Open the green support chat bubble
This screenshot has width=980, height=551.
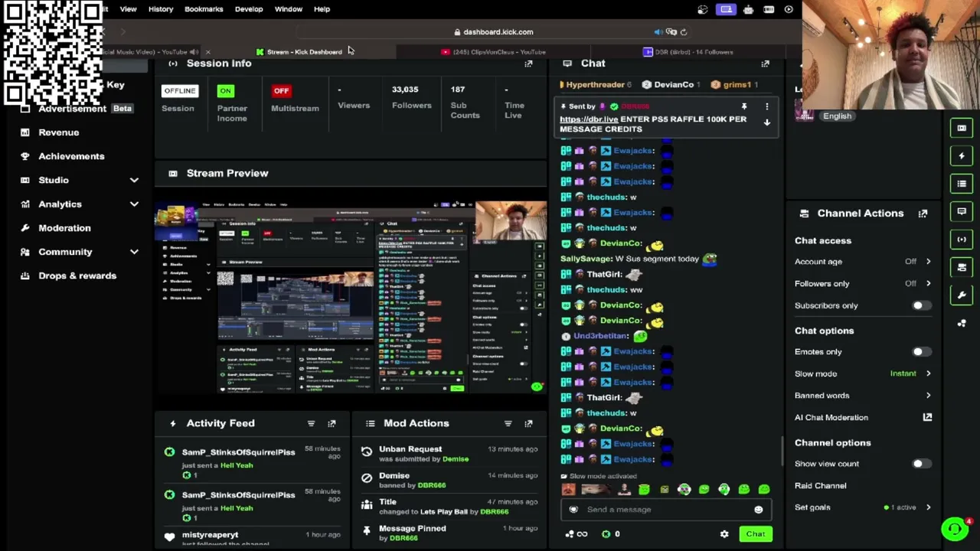(955, 529)
